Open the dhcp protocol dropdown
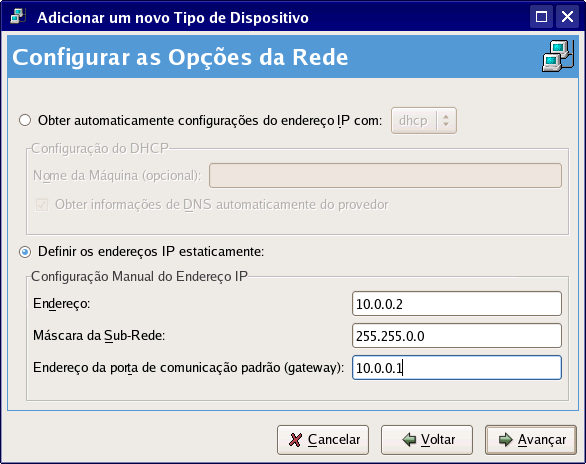This screenshot has height=464, width=586. pyautogui.click(x=424, y=121)
